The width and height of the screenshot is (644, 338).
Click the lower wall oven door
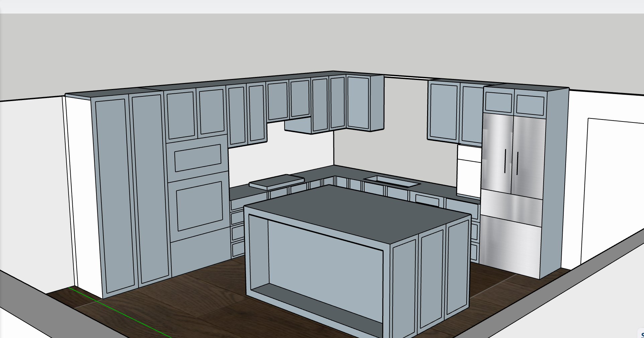(199, 206)
